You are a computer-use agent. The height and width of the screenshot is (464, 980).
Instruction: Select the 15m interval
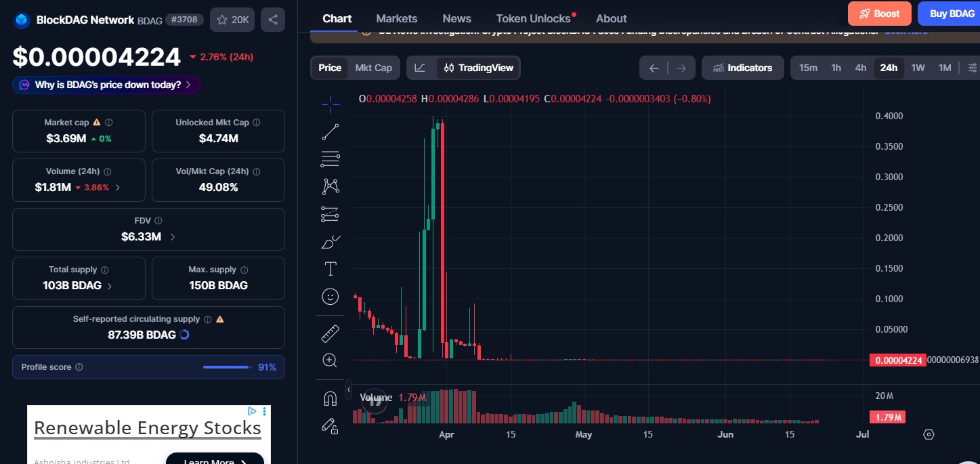pos(808,68)
